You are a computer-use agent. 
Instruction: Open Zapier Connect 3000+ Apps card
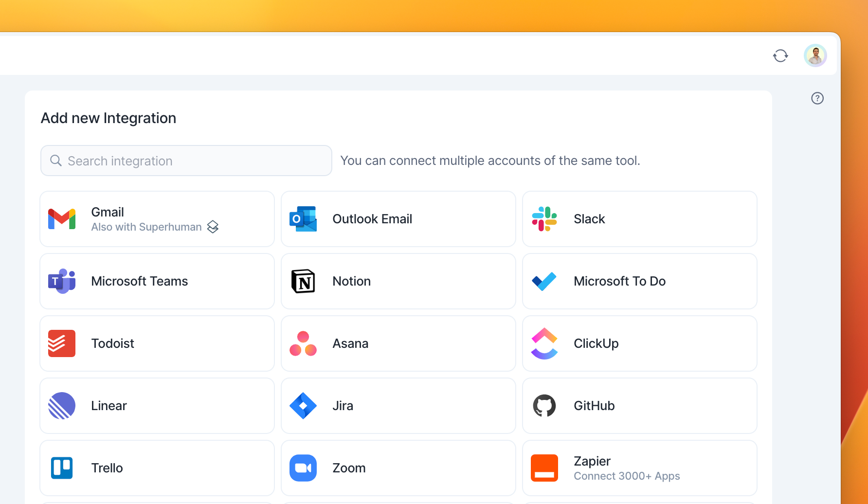click(639, 468)
